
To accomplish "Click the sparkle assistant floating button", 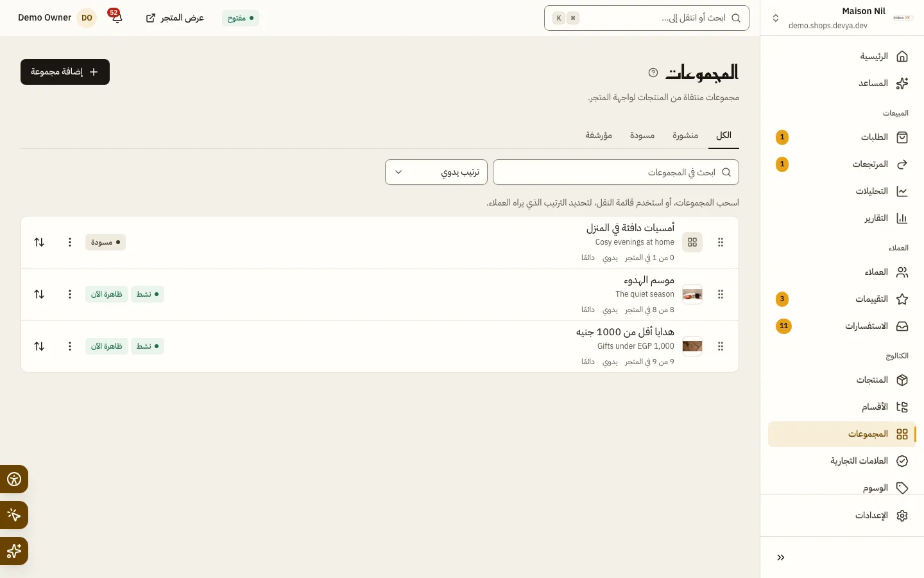I will tap(14, 551).
